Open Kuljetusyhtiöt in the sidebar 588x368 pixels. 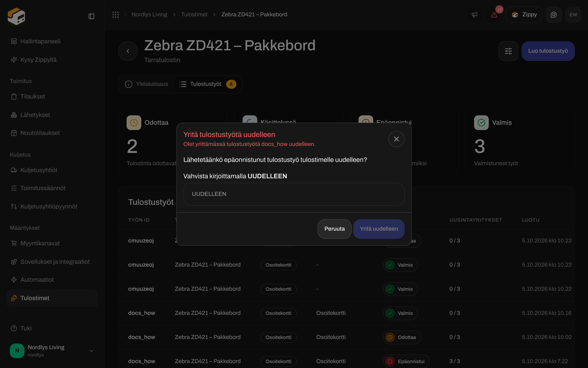click(x=52, y=170)
